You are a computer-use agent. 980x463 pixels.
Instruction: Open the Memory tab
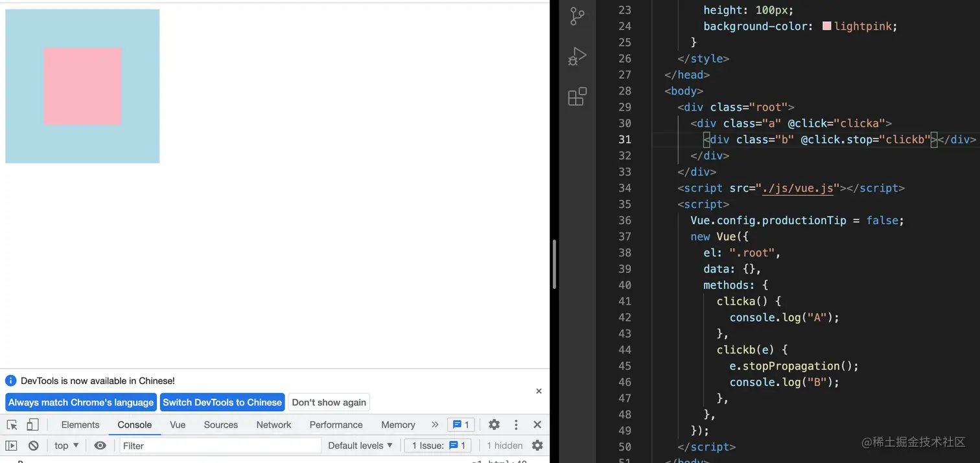398,425
